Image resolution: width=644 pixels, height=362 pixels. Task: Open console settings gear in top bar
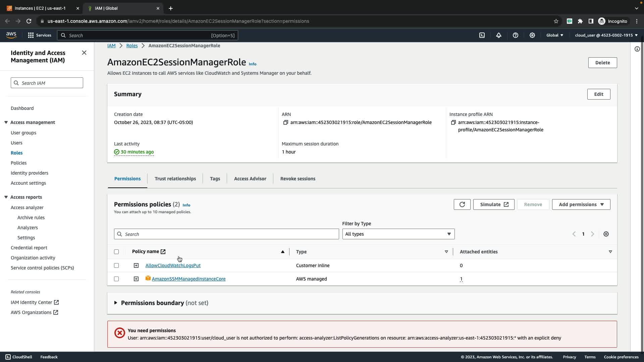click(x=532, y=35)
